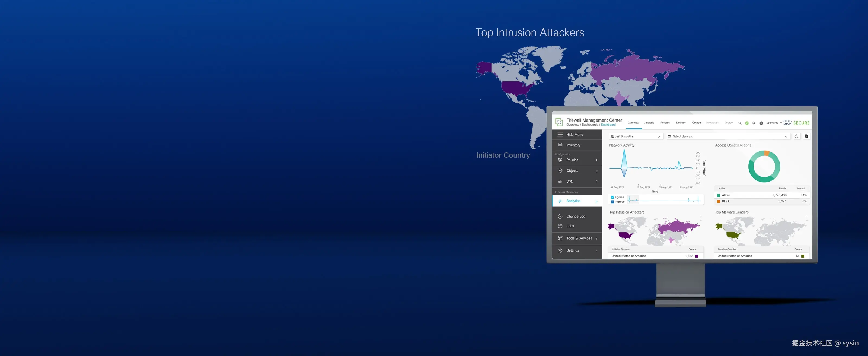This screenshot has width=868, height=356.
Task: Open the Devices menu
Action: point(681,123)
